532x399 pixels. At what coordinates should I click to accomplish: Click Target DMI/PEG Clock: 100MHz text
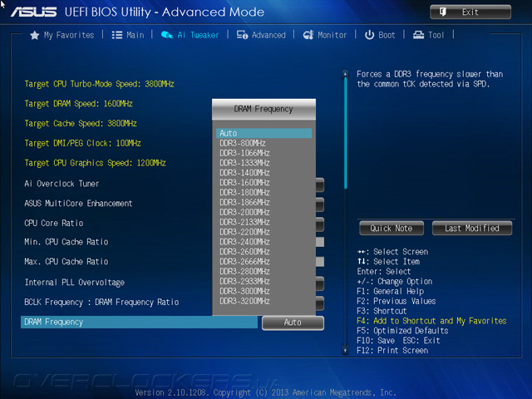coord(82,143)
